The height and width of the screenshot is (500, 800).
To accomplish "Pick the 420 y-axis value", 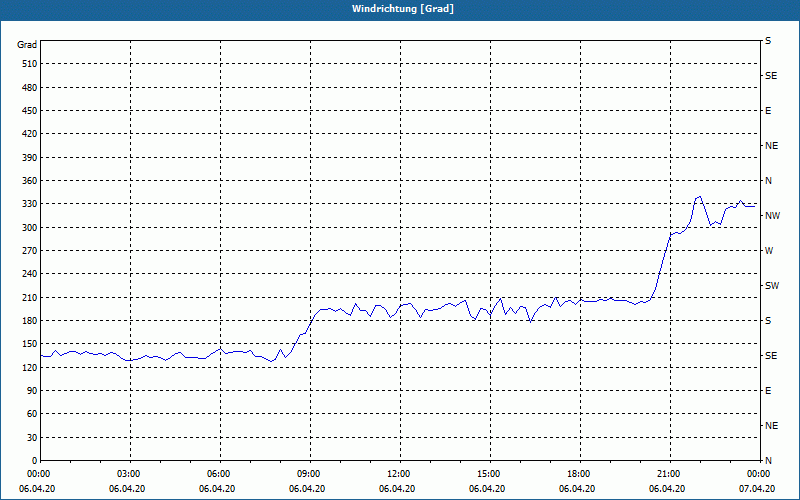I will [x=30, y=134].
